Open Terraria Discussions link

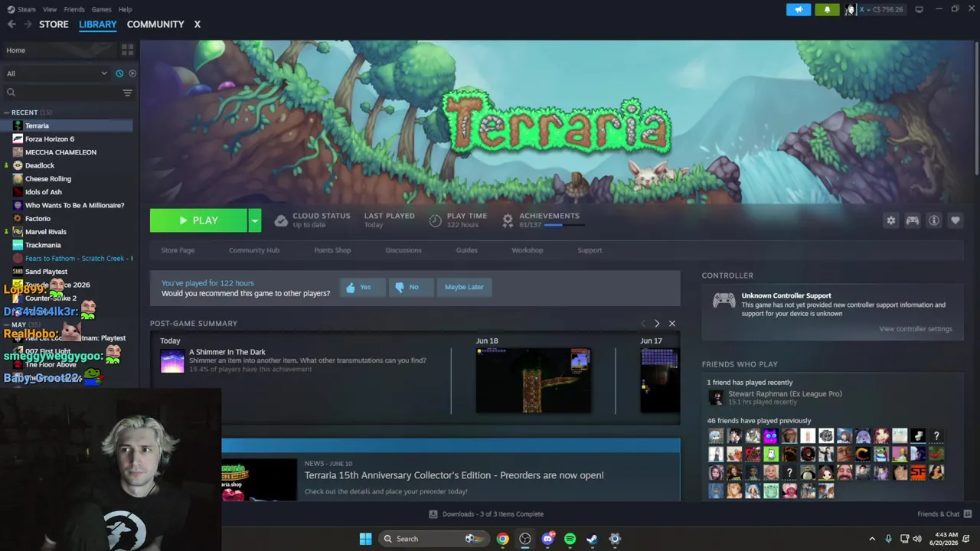coord(403,250)
